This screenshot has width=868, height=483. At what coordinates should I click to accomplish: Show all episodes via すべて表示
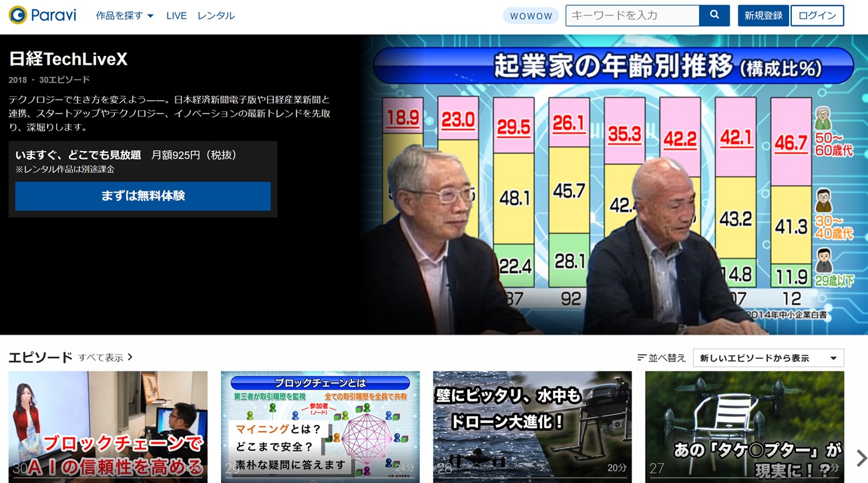click(105, 357)
